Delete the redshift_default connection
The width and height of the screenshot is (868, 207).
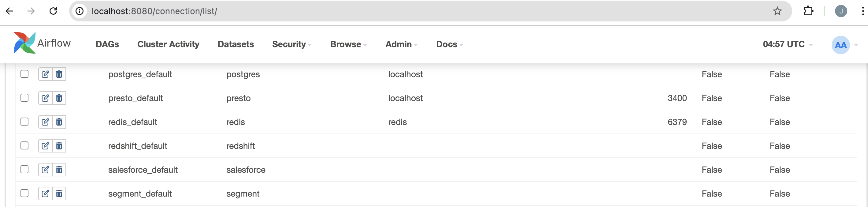pos(59,146)
